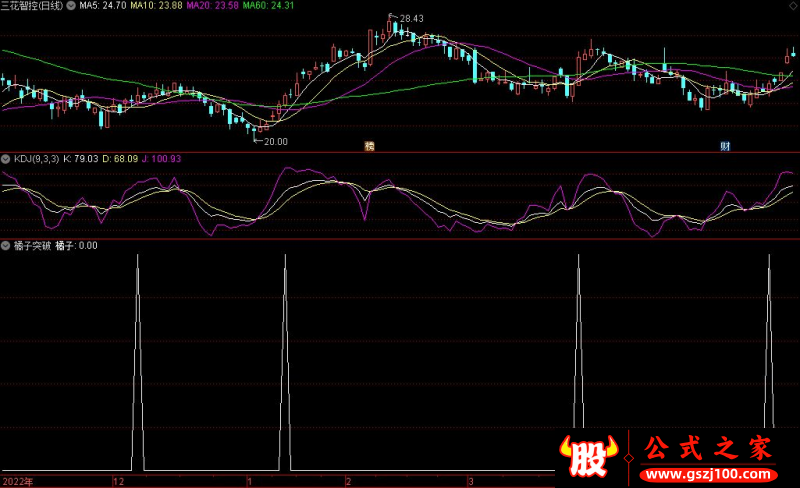Click the 28.43 high price marker
The image size is (800, 488).
[410, 19]
